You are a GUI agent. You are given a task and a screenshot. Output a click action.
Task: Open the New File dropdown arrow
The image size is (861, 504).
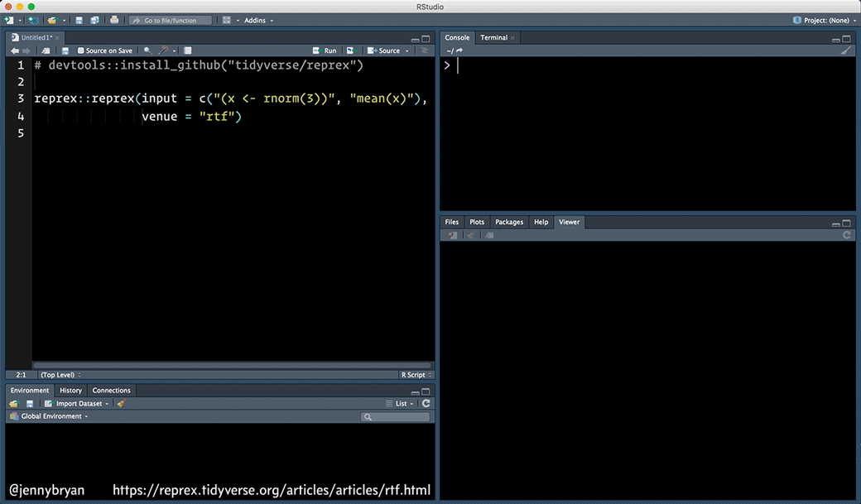20,21
